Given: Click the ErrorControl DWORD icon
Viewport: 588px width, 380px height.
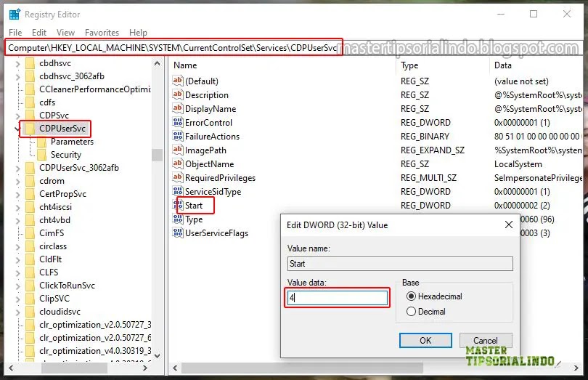Looking at the screenshot, I should point(177,122).
